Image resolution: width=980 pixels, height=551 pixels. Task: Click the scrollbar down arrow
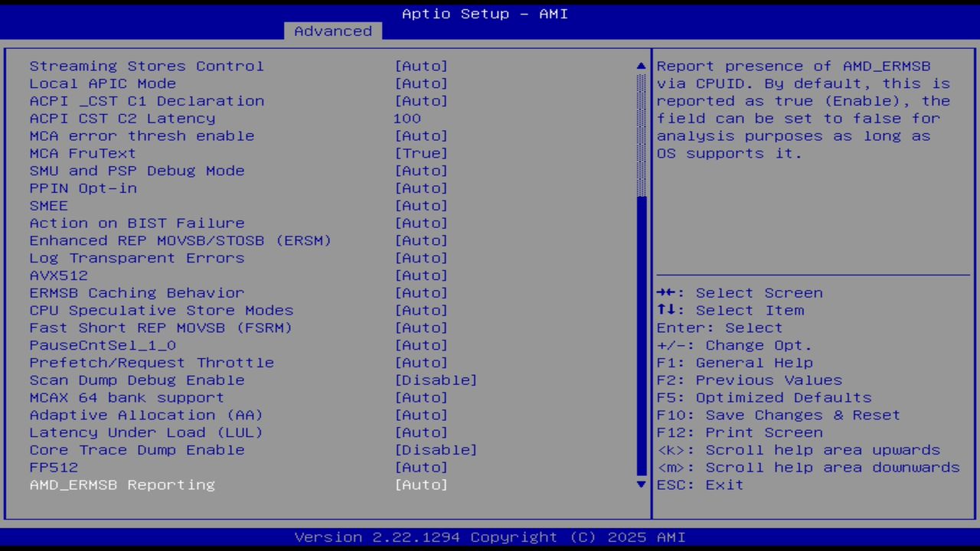tap(640, 484)
